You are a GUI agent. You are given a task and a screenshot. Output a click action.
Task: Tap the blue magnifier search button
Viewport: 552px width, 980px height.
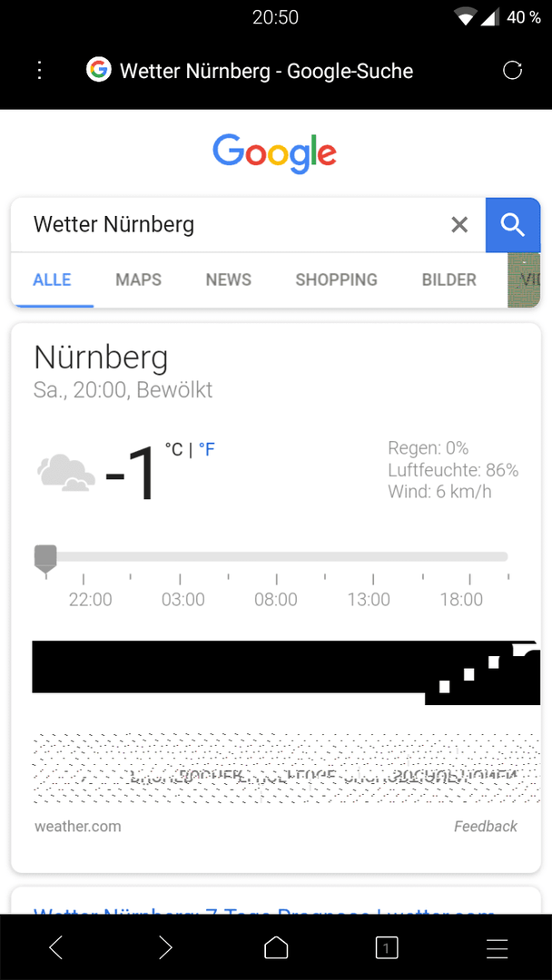click(x=513, y=225)
